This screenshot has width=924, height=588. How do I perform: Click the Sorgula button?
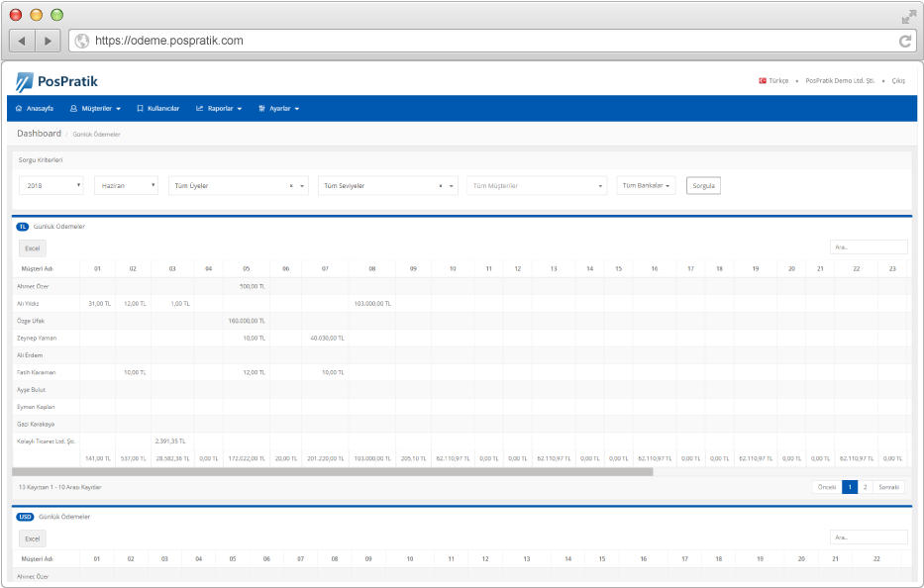703,185
